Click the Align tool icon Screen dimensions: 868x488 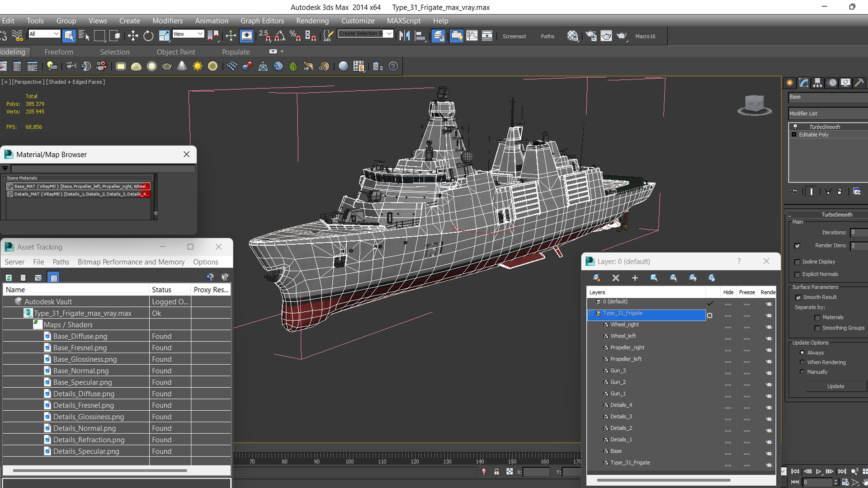(420, 36)
